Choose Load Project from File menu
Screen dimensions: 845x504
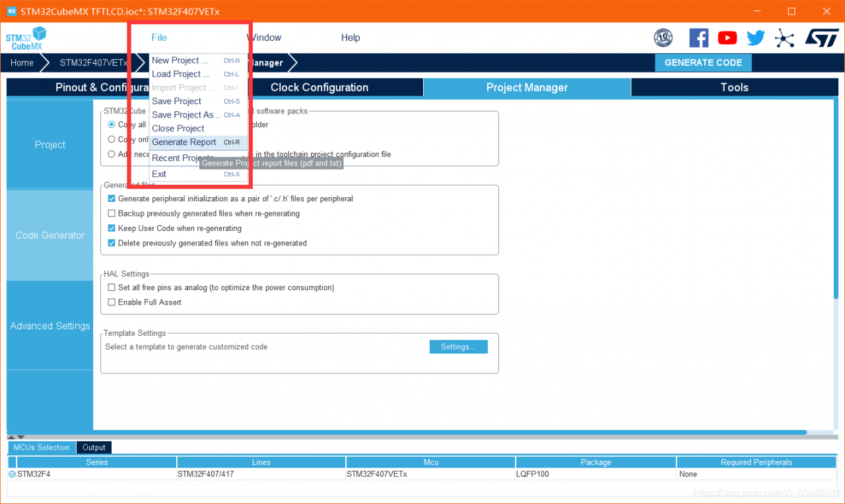click(199, 74)
